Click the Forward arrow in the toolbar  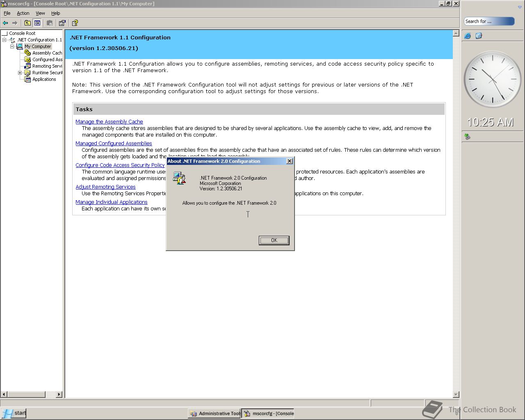[x=15, y=23]
